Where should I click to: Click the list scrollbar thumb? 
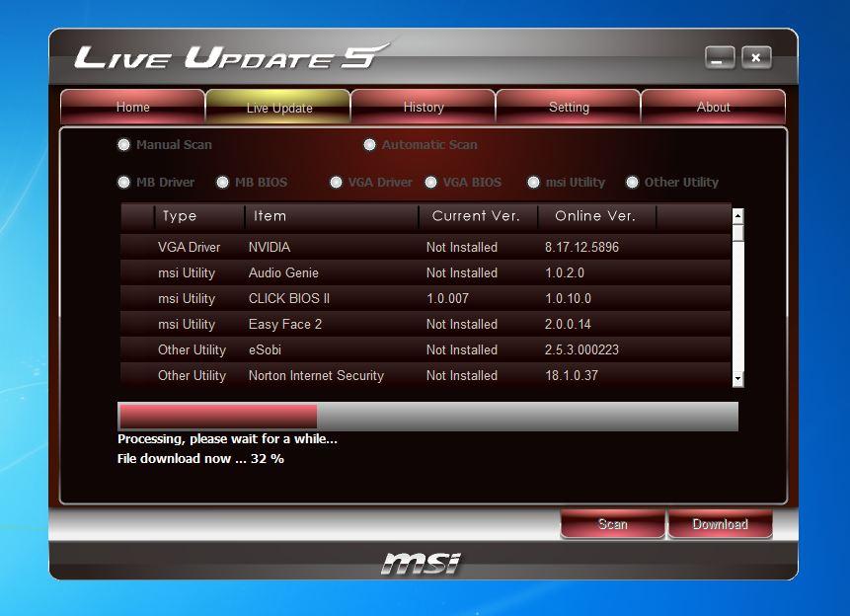click(x=737, y=233)
